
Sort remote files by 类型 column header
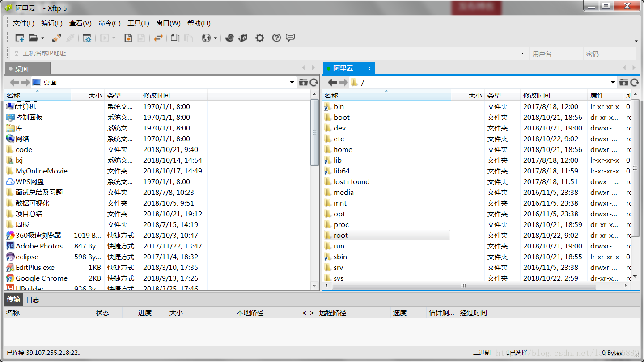pos(503,95)
